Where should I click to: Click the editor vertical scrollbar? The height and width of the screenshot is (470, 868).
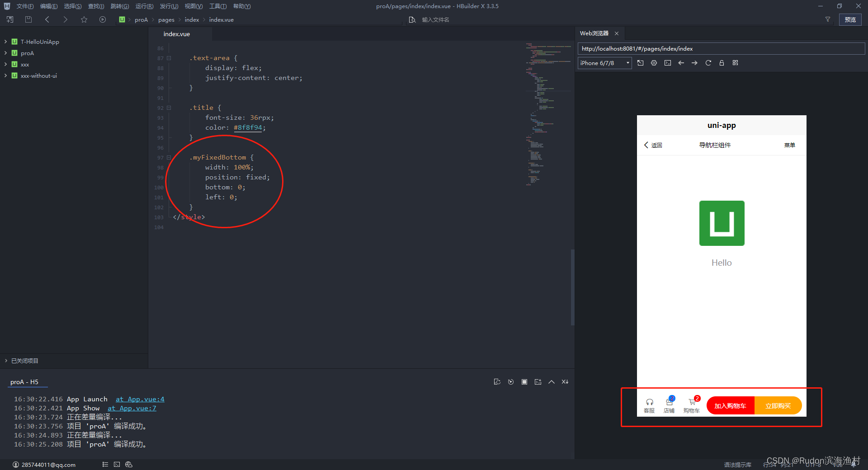point(572,287)
